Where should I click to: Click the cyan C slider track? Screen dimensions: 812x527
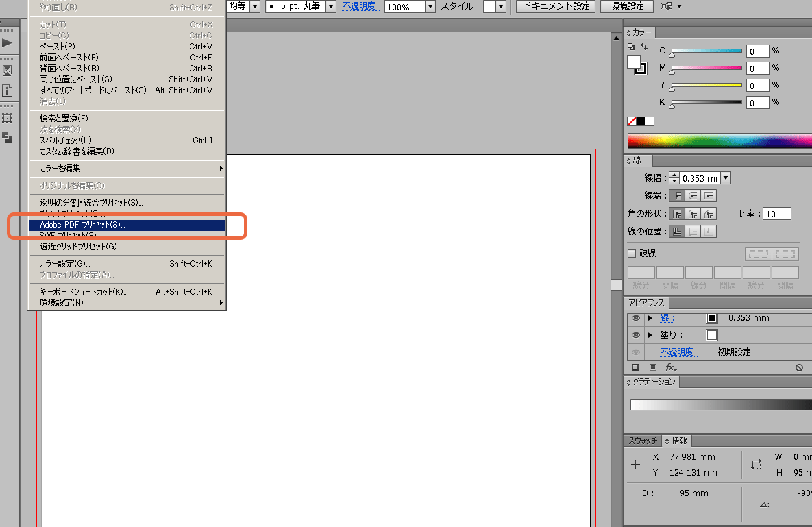(x=707, y=51)
